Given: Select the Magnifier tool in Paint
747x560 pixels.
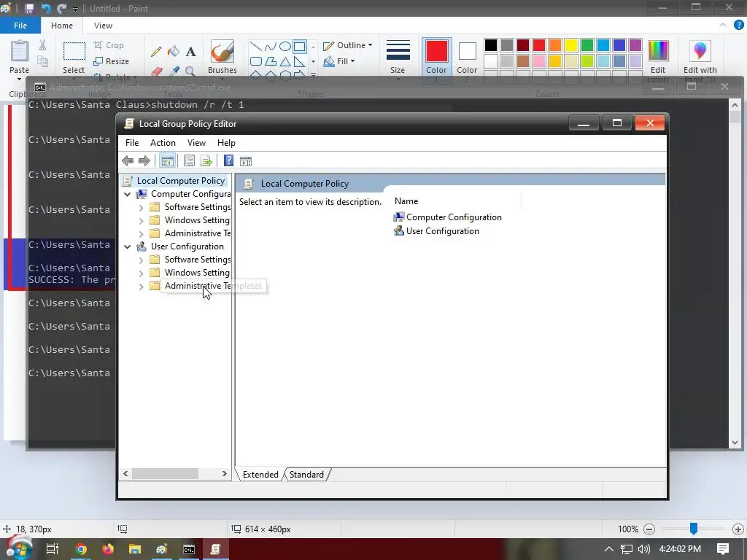Looking at the screenshot, I should tap(190, 71).
